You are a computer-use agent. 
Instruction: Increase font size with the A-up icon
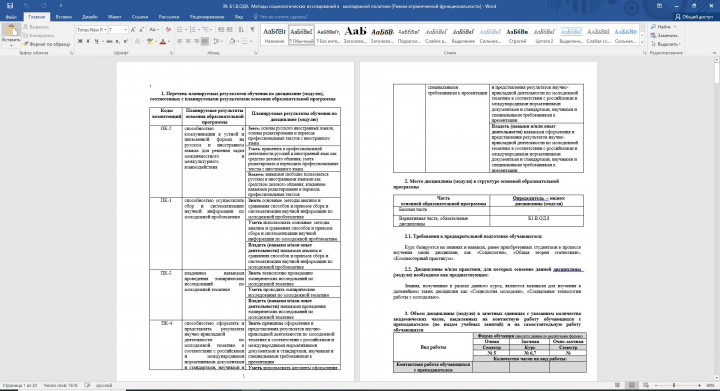(134, 30)
